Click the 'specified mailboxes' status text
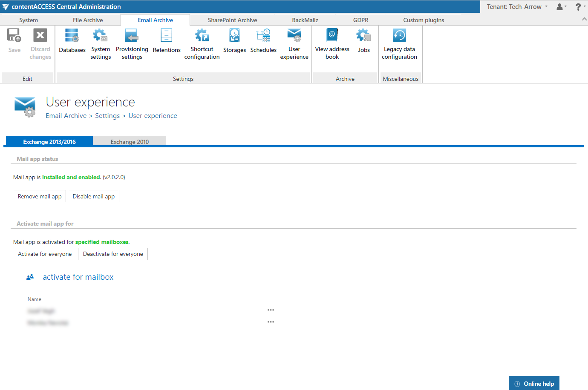 (x=102, y=242)
